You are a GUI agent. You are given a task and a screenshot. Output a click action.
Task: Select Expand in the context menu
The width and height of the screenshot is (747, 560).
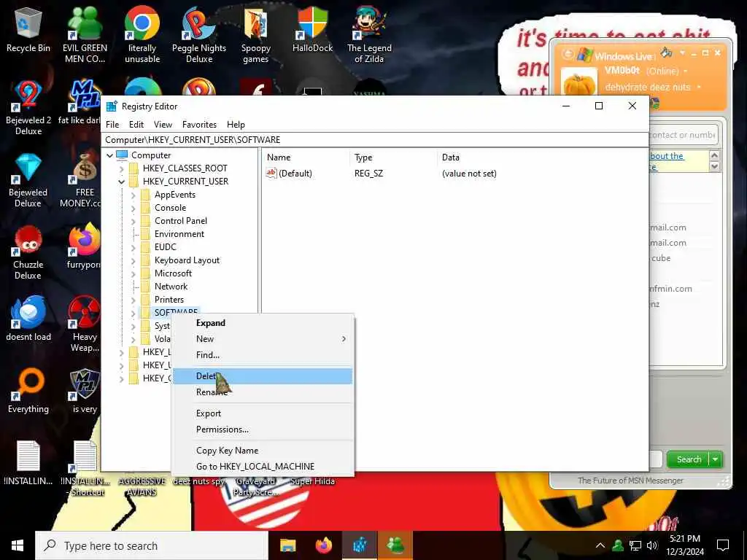(263, 323)
